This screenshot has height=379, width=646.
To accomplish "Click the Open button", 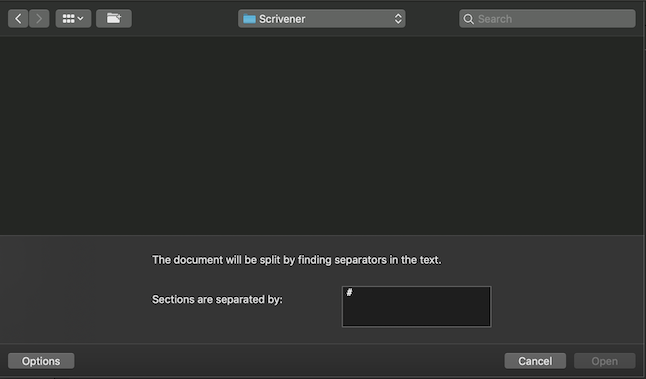I will tap(604, 361).
